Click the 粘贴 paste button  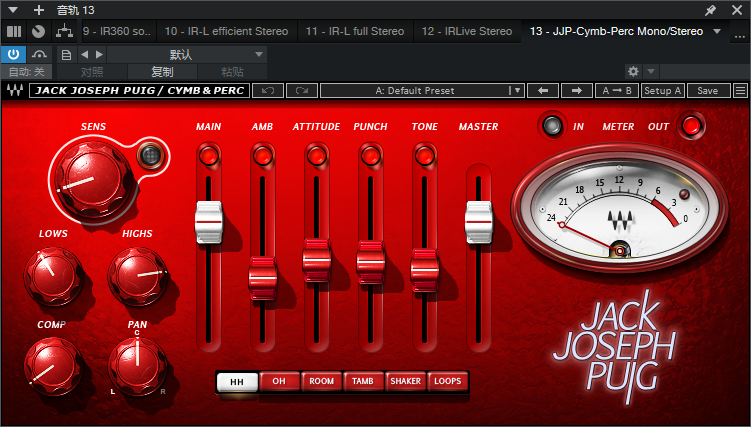(232, 72)
